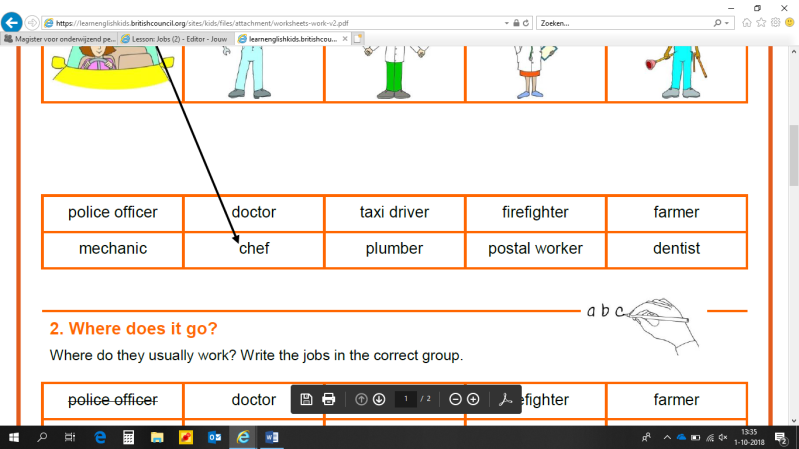799x449 pixels.
Task: Open the Windows Start menu
Action: (x=14, y=437)
